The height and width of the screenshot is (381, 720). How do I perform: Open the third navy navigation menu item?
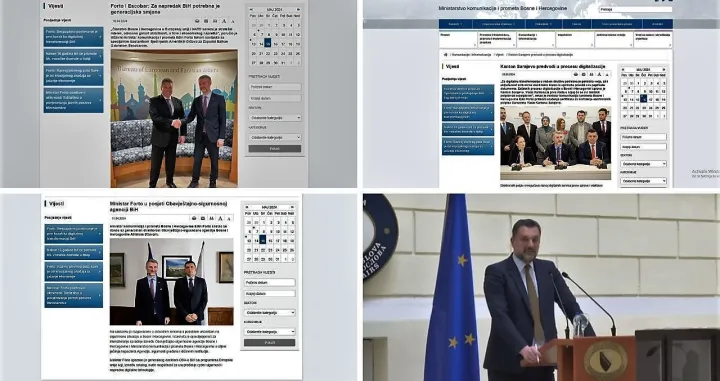click(x=544, y=24)
